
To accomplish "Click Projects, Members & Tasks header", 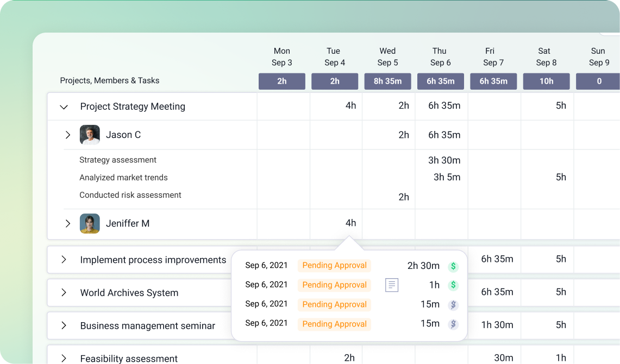I will (110, 80).
